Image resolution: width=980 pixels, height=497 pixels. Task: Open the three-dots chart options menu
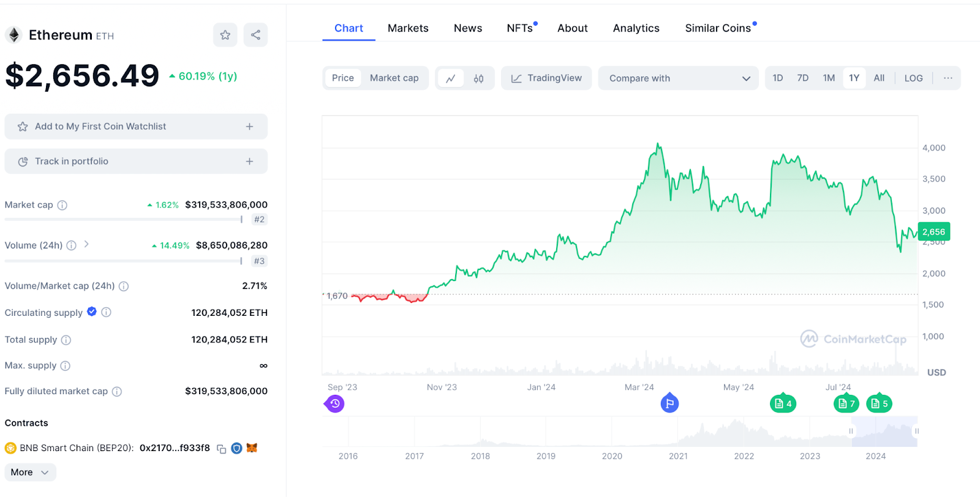tap(948, 78)
